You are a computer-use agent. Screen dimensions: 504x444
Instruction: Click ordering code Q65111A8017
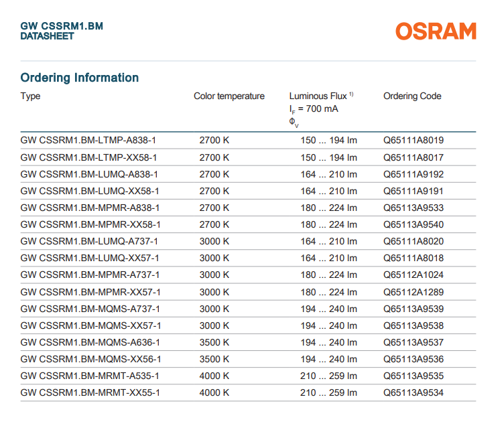pyautogui.click(x=414, y=158)
